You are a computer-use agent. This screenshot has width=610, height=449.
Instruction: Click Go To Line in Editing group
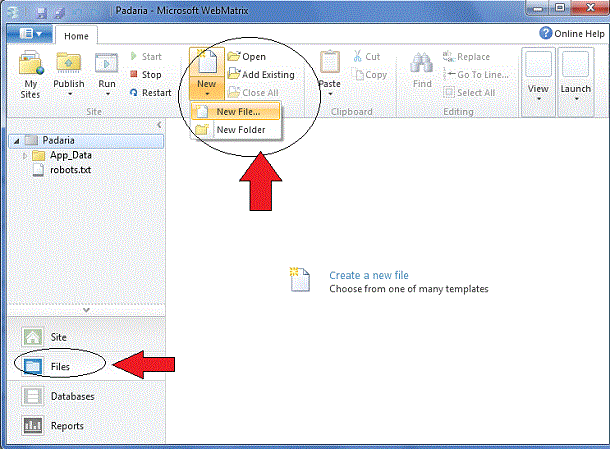(475, 74)
